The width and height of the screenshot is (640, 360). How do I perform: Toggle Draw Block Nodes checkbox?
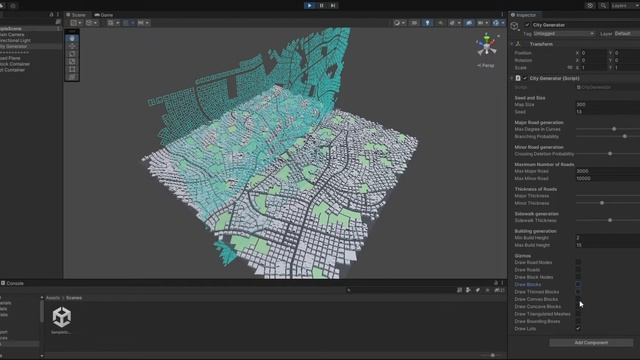tap(578, 277)
